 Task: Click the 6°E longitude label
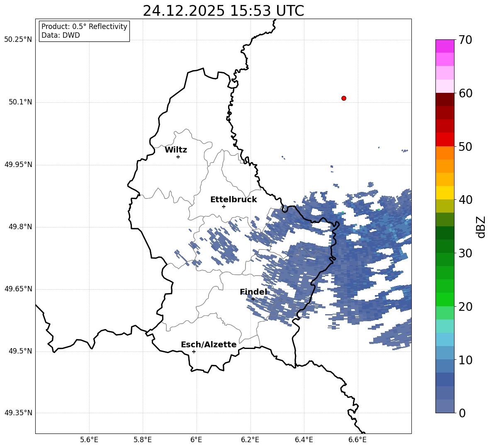[196, 440]
